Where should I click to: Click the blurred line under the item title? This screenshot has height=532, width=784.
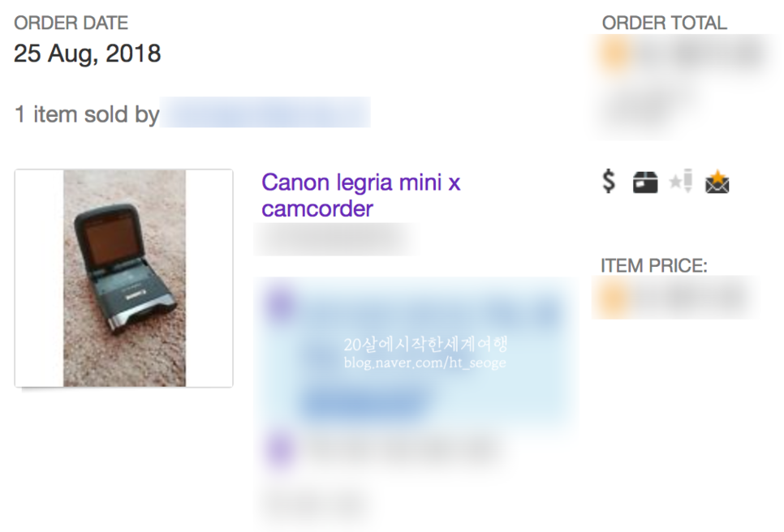[x=334, y=239]
